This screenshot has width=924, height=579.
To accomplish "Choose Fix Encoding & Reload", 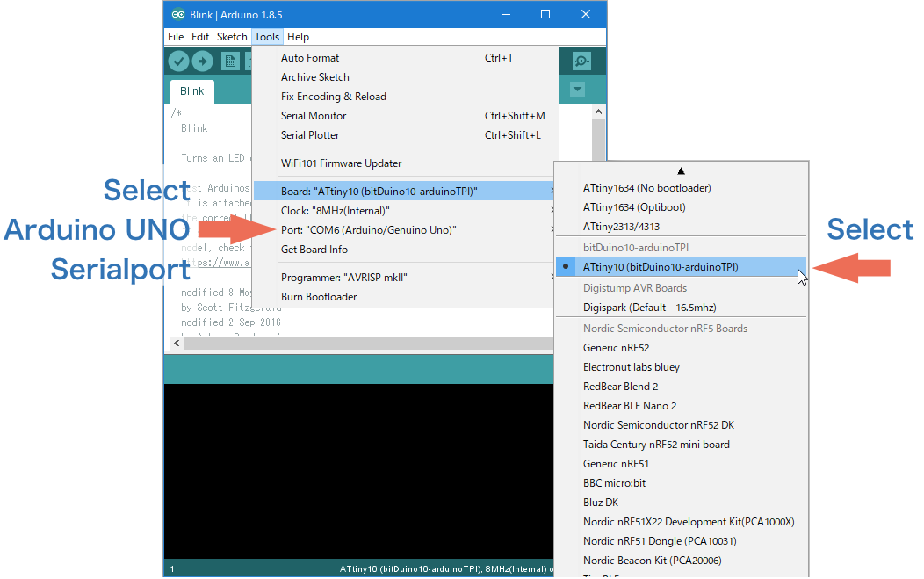I will pyautogui.click(x=404, y=97).
